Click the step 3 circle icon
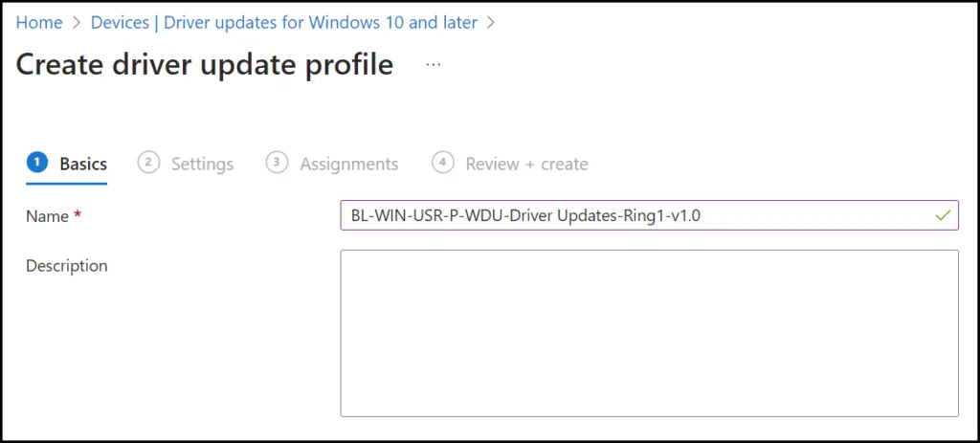Image resolution: width=980 pixels, height=443 pixels. click(x=276, y=163)
